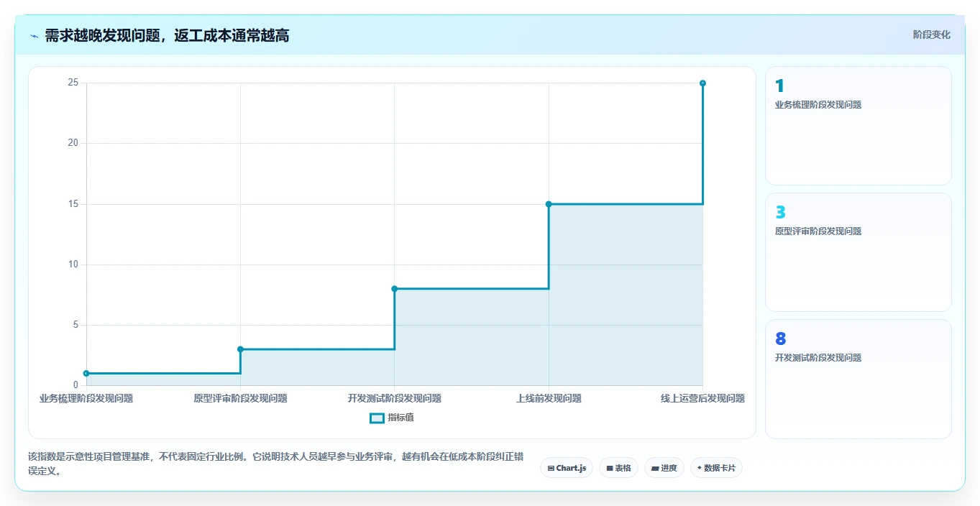
Task: Click data point for 上线前发现问题
Action: pyautogui.click(x=549, y=204)
